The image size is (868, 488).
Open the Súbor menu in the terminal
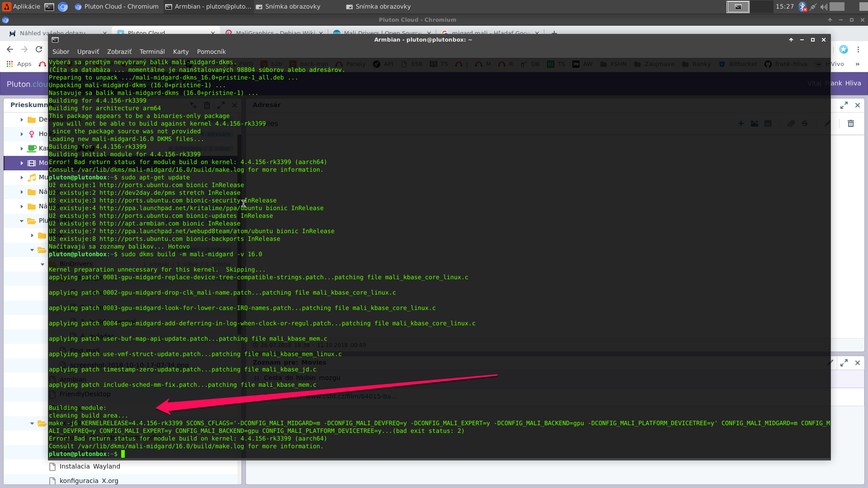(61, 52)
